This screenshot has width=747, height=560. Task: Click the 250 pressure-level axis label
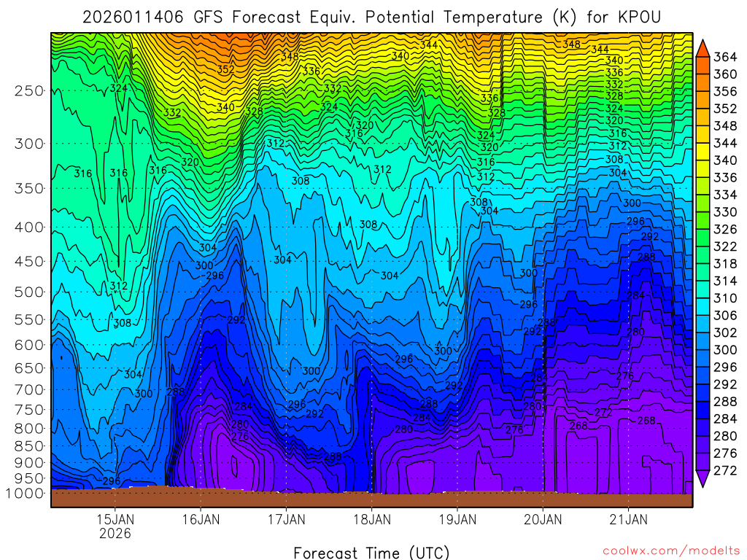[x=29, y=90]
